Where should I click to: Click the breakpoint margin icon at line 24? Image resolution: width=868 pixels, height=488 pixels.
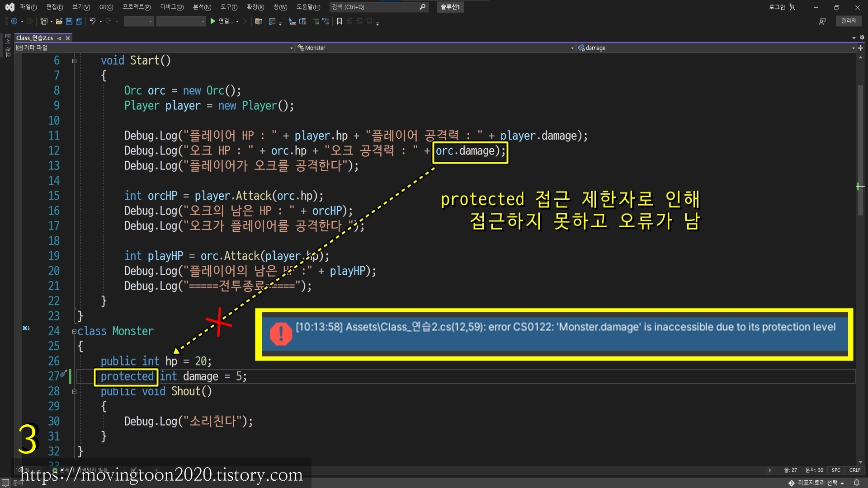26,328
